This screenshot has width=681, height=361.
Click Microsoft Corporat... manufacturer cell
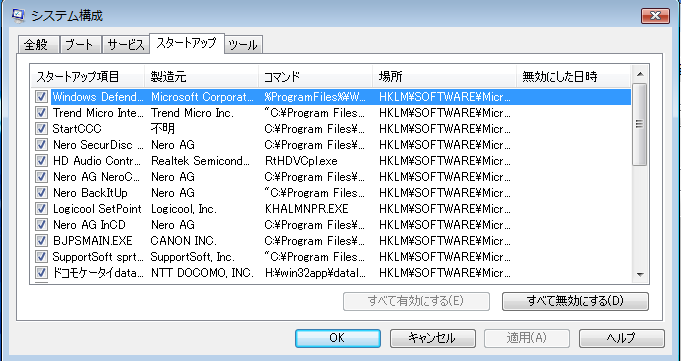coord(202,97)
